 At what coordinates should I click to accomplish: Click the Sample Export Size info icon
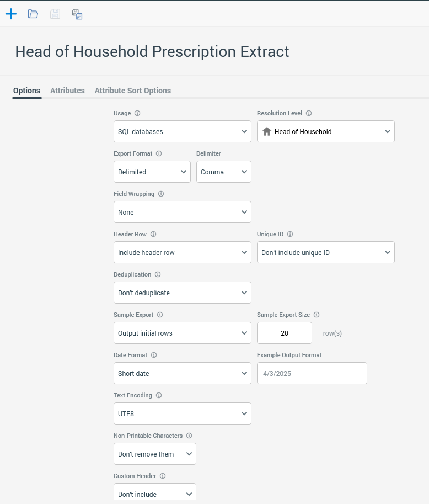pyautogui.click(x=317, y=315)
